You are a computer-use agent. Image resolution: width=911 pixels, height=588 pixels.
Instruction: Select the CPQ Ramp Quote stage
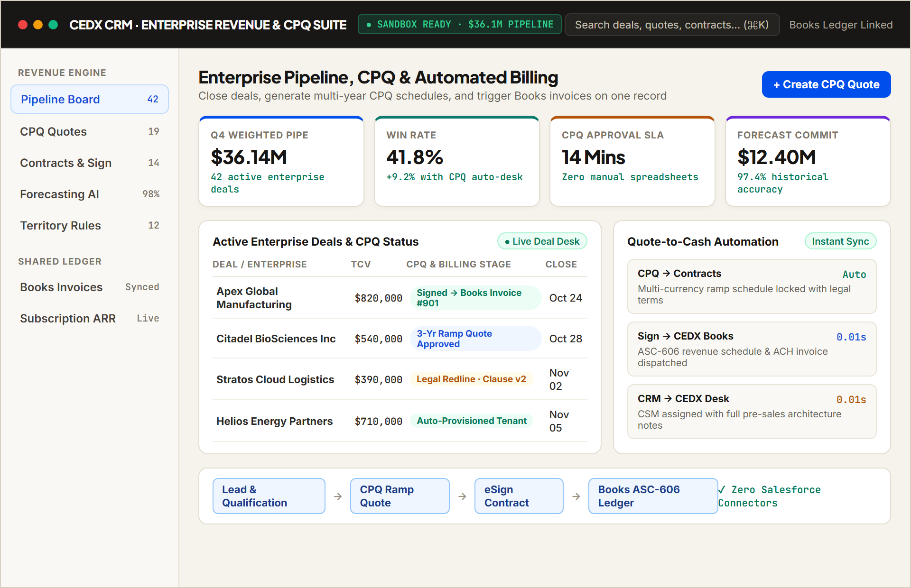(x=400, y=496)
